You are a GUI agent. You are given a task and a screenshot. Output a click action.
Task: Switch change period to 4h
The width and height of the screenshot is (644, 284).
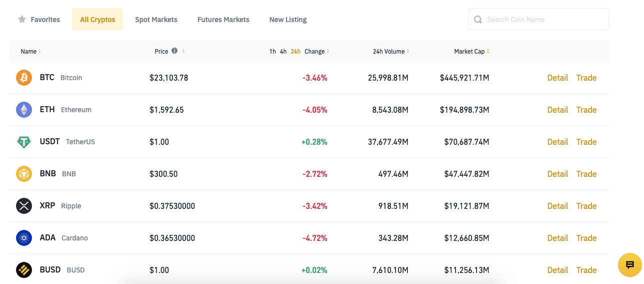283,52
